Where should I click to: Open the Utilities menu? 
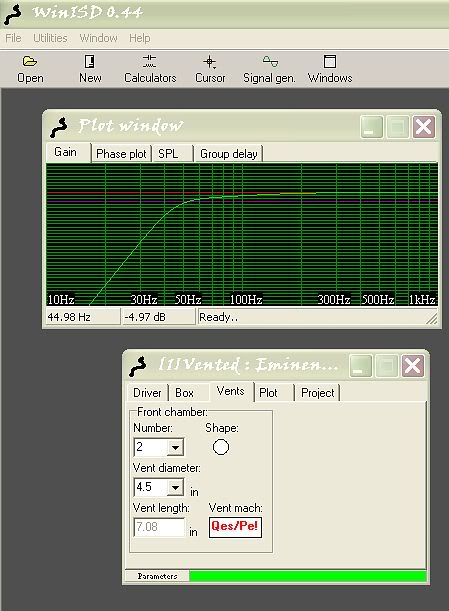coord(50,38)
